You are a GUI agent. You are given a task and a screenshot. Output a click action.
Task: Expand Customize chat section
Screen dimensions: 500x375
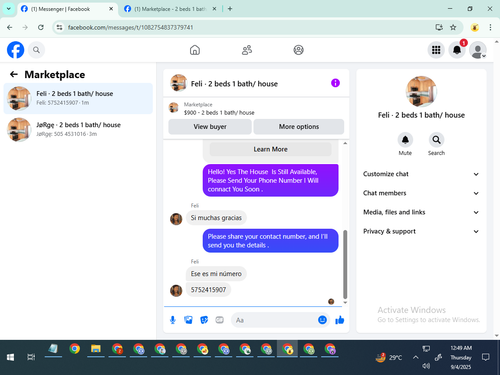coord(421,174)
